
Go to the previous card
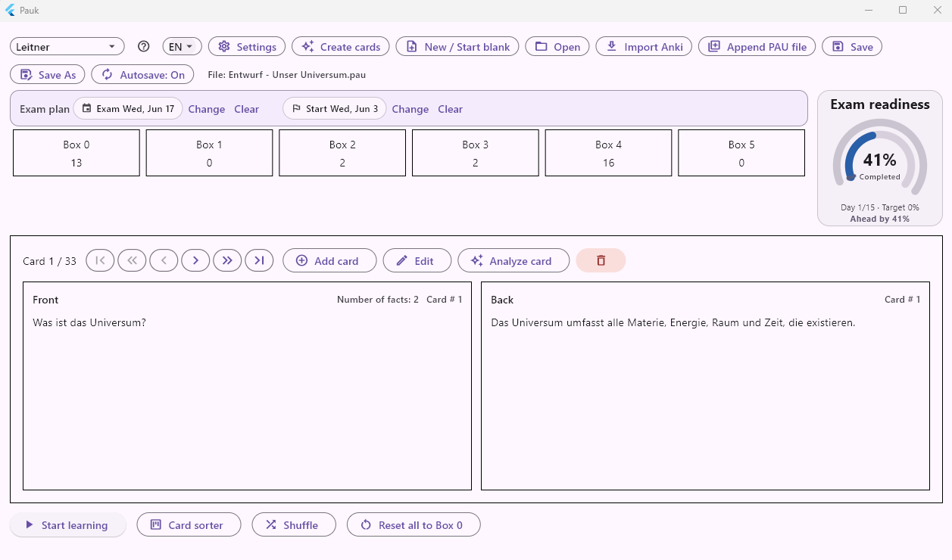click(164, 260)
